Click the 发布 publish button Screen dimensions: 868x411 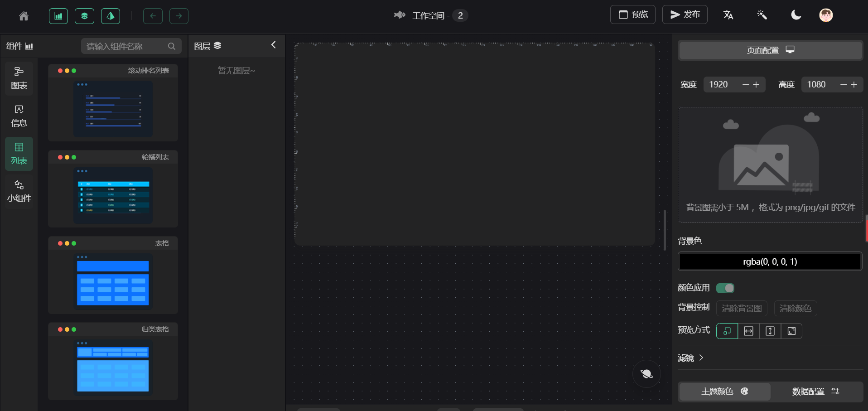pos(684,14)
